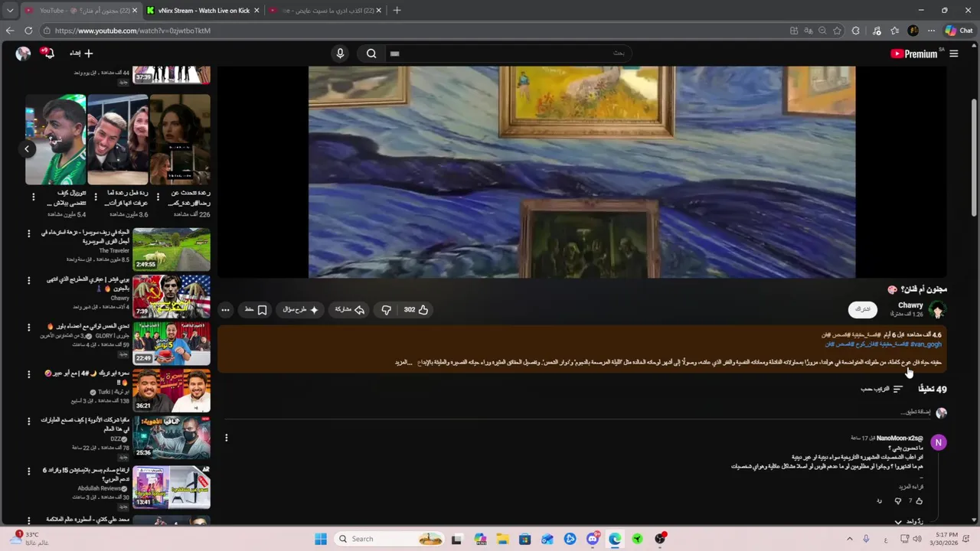Image resolution: width=980 pixels, height=551 pixels.
Task: Save video with bookmark (حفظ) button
Action: [x=256, y=310]
